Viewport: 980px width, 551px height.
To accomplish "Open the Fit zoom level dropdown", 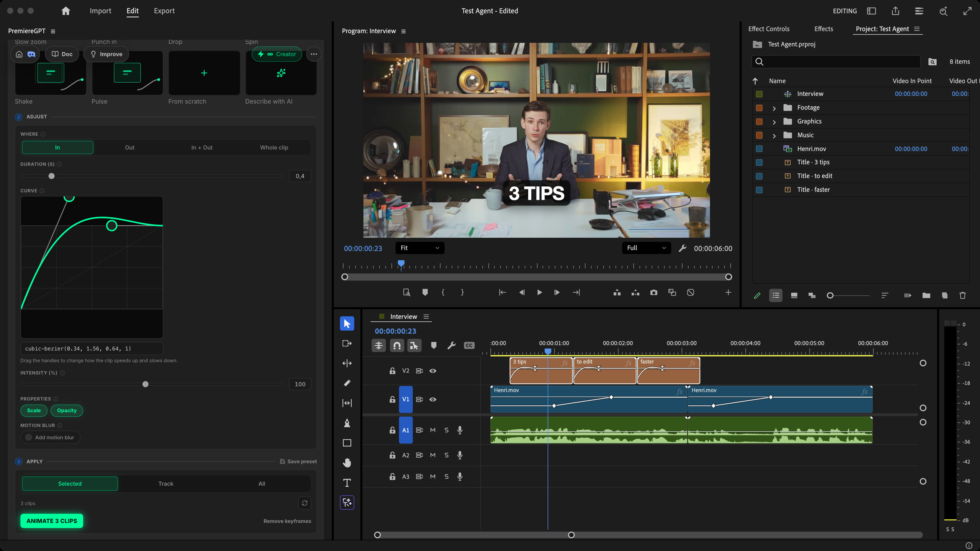I will coord(420,248).
